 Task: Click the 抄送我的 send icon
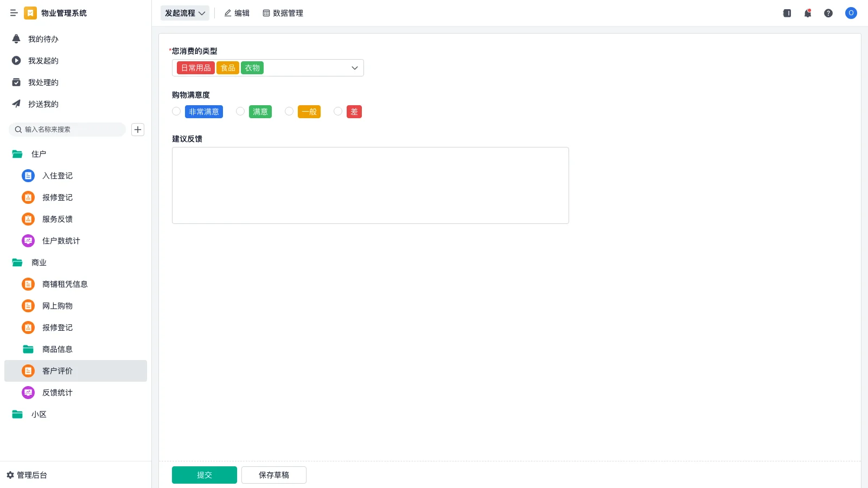pos(16,104)
